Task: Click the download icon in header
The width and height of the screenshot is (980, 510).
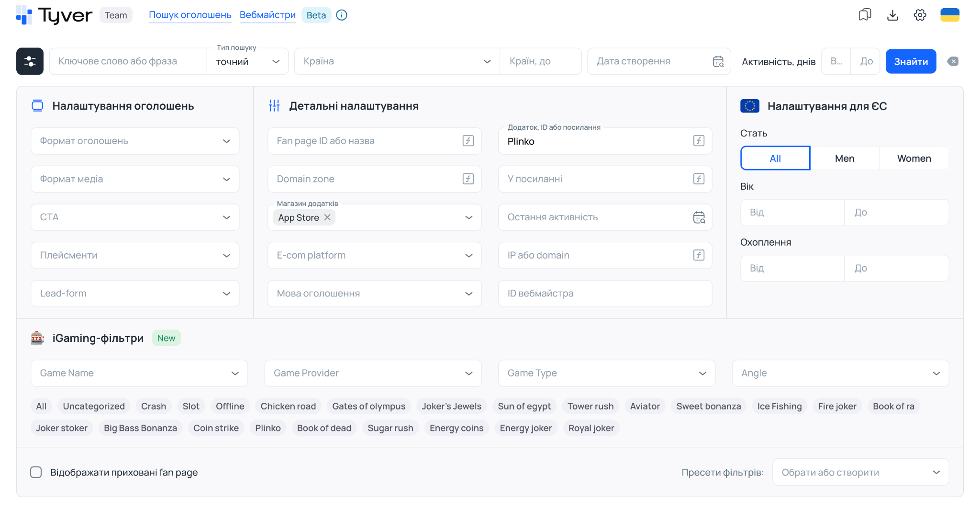Action: [x=892, y=15]
